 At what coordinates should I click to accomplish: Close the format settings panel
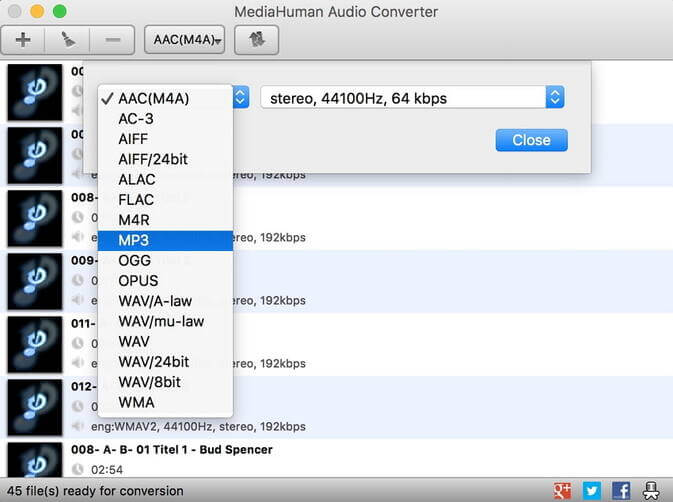tap(531, 140)
